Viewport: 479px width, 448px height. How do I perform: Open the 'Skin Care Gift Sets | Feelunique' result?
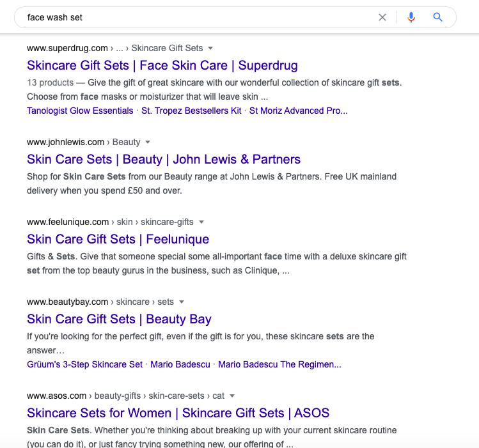118,239
